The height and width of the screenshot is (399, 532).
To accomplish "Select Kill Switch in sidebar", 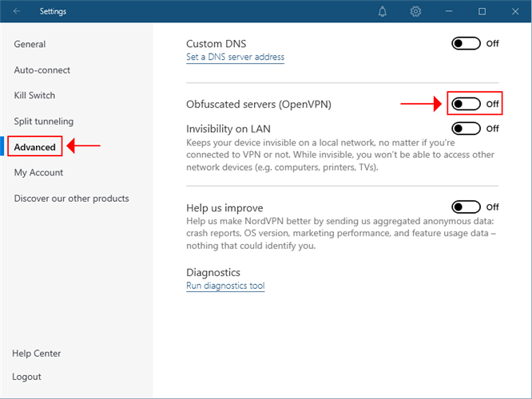I will (34, 96).
